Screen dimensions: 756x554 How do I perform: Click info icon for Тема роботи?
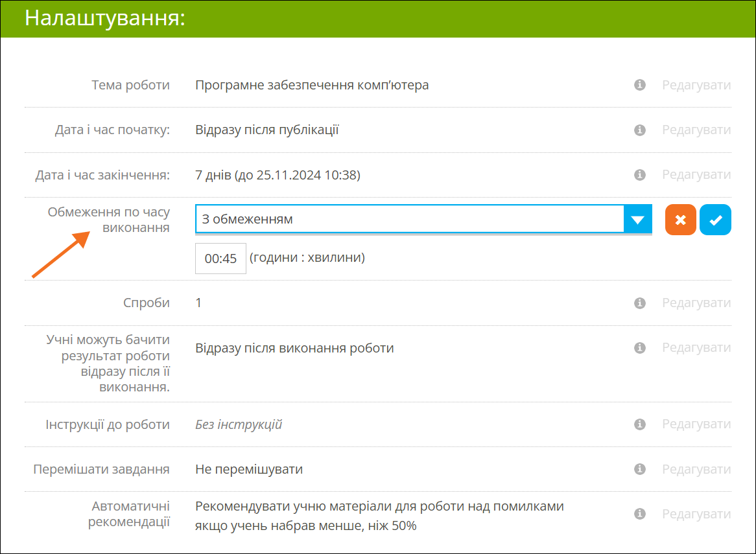[640, 85]
